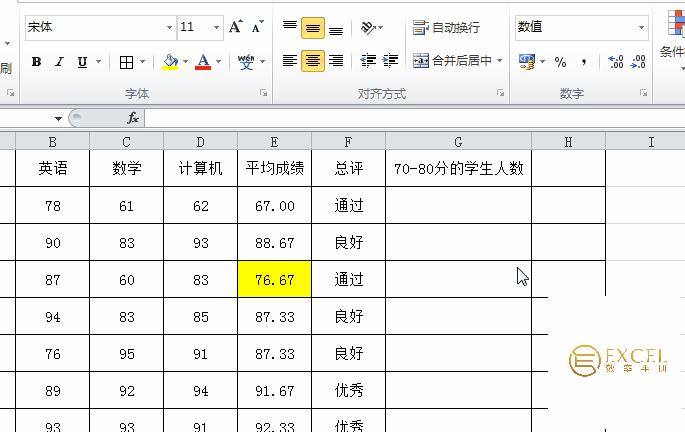This screenshot has height=432, width=685.
Task: Decrease indent icon
Action: pyautogui.click(x=368, y=61)
